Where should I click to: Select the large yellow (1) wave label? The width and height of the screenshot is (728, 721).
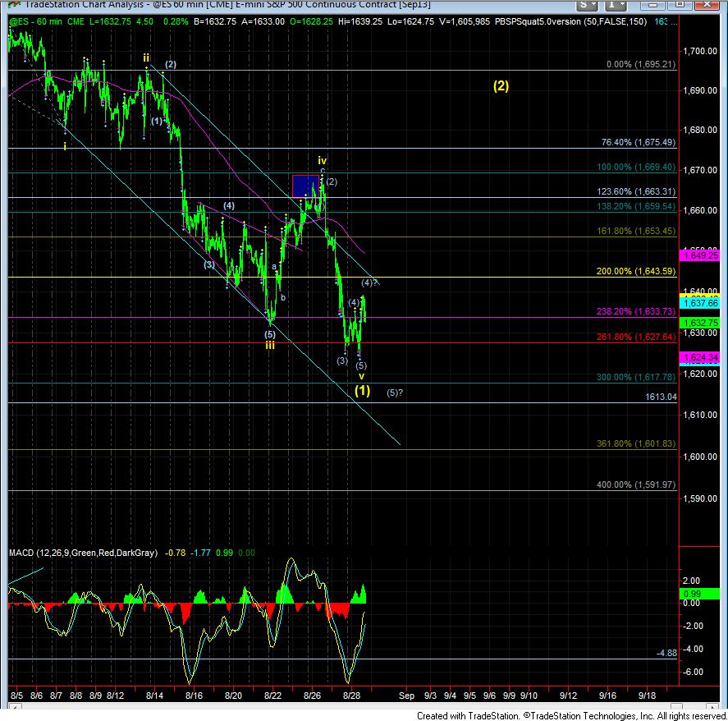point(363,391)
